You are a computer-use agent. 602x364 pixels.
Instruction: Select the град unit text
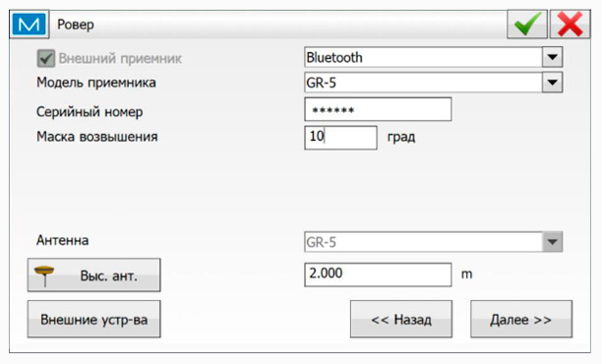pyautogui.click(x=401, y=138)
